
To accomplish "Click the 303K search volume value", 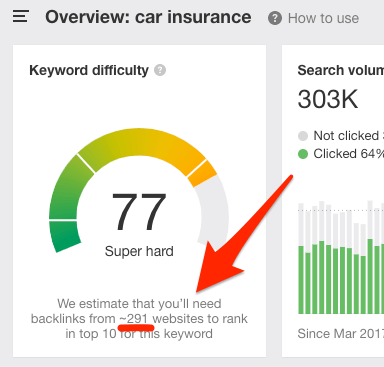I will 328,99.
